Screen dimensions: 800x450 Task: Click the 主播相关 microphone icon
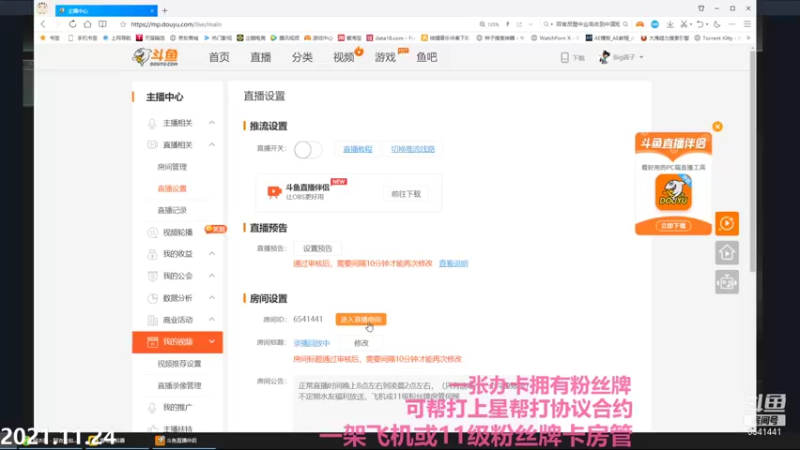152,123
